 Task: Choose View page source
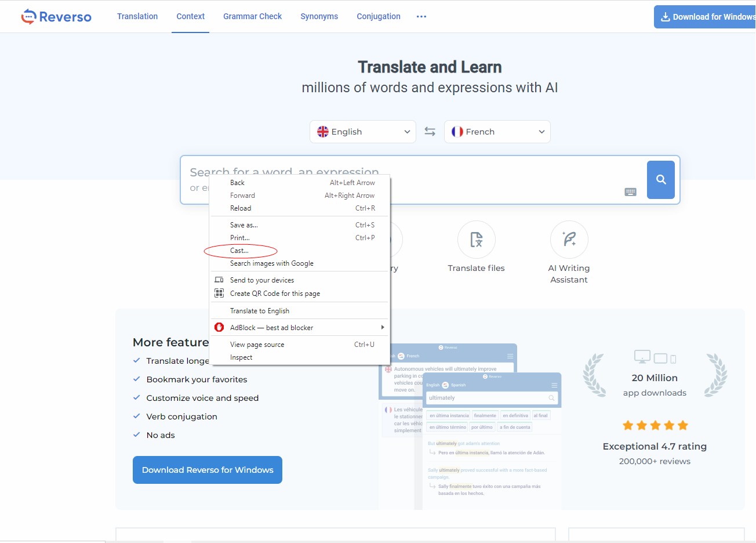coord(300,345)
